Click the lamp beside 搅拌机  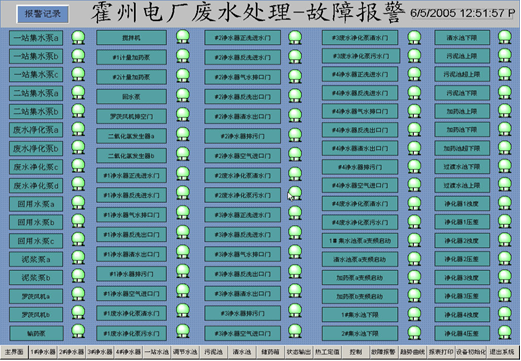(183, 37)
